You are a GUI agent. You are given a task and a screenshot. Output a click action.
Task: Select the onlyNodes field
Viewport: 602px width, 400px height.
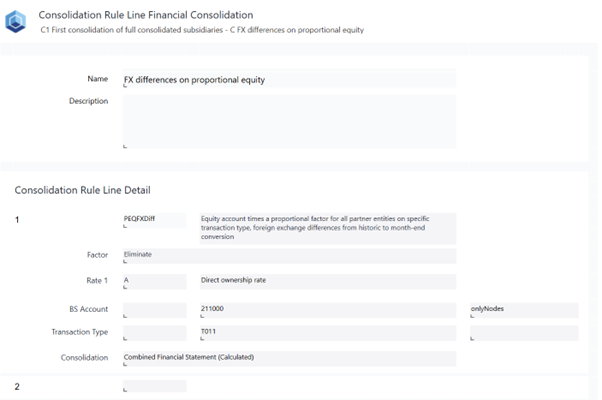tap(523, 310)
